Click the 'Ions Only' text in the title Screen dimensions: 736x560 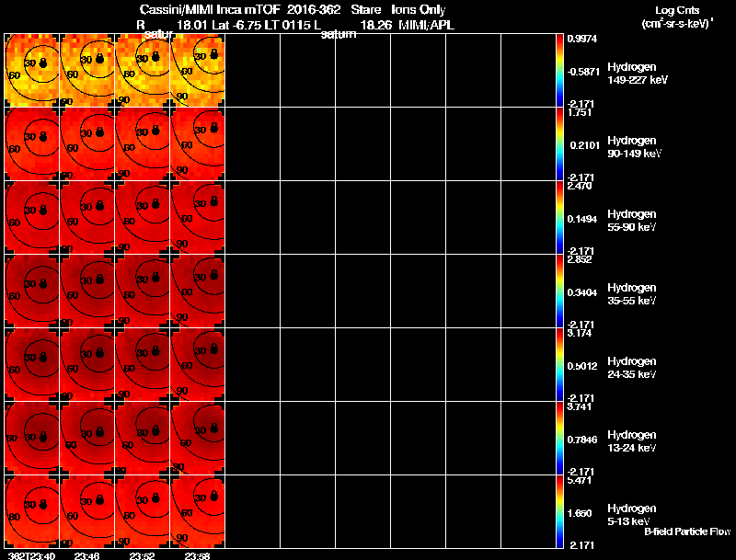click(419, 10)
